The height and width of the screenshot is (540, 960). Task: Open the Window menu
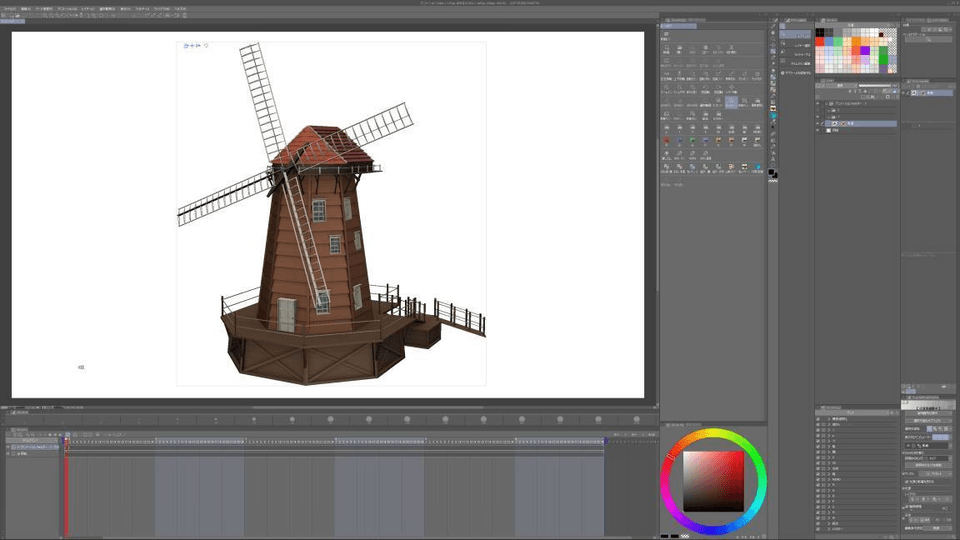point(162,9)
